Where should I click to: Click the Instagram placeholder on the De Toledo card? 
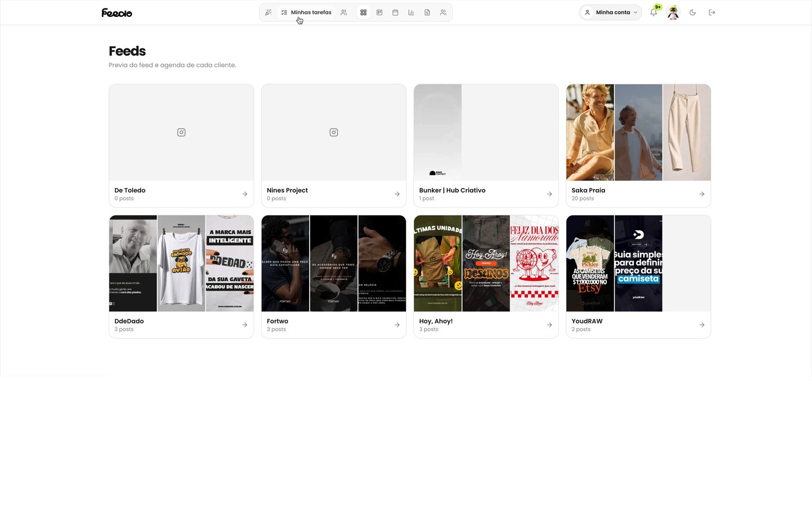point(182,133)
